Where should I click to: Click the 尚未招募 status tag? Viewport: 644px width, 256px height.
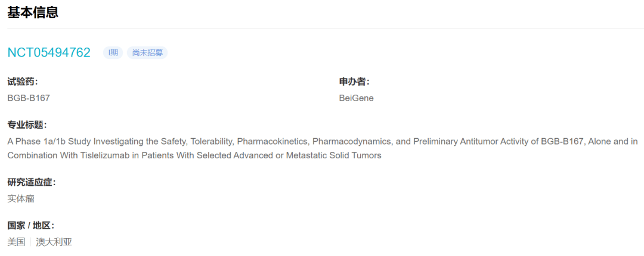[147, 52]
